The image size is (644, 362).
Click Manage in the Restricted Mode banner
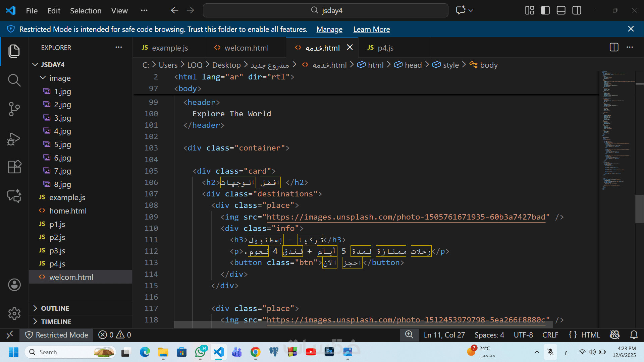[329, 29]
